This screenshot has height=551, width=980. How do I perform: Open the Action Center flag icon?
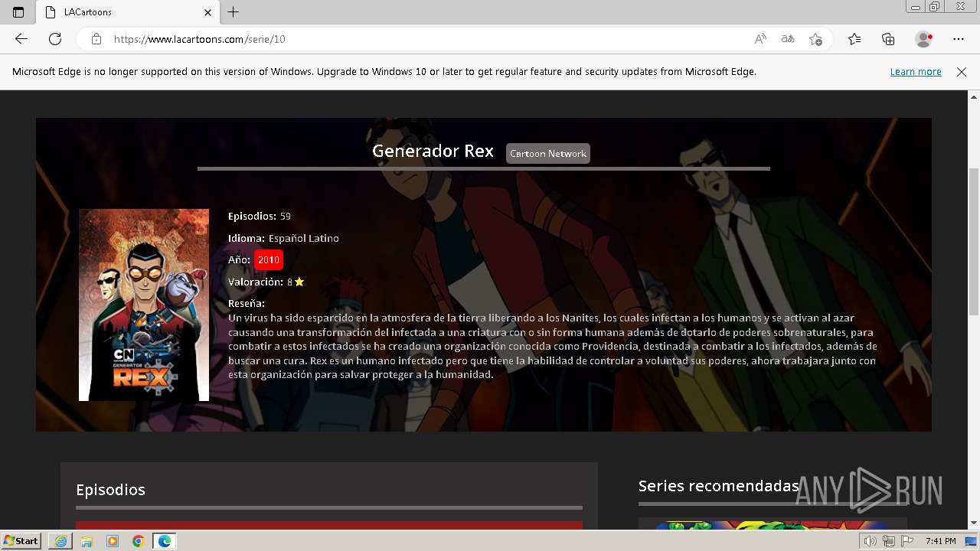coord(907,541)
